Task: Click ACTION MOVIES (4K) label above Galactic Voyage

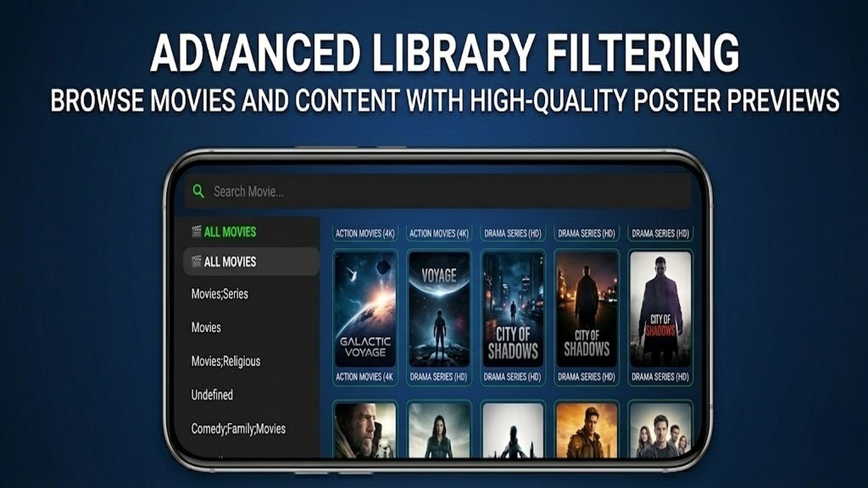Action: pyautogui.click(x=365, y=233)
